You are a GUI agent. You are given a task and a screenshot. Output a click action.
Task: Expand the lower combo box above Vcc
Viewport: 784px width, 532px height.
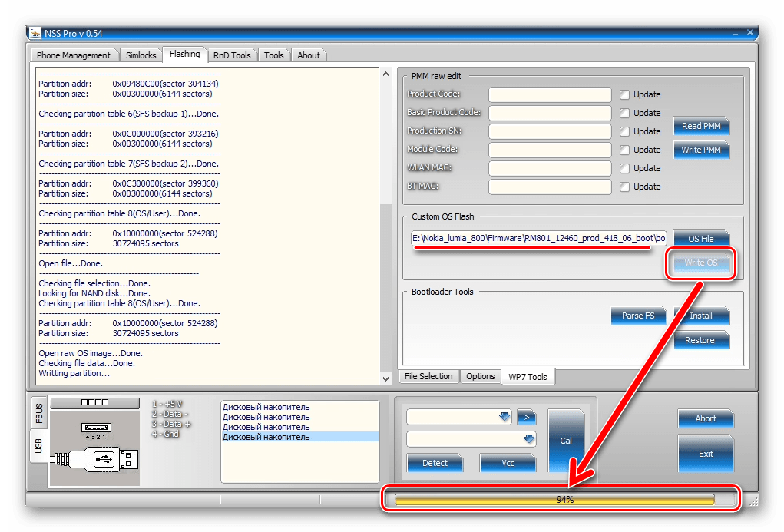click(528, 439)
